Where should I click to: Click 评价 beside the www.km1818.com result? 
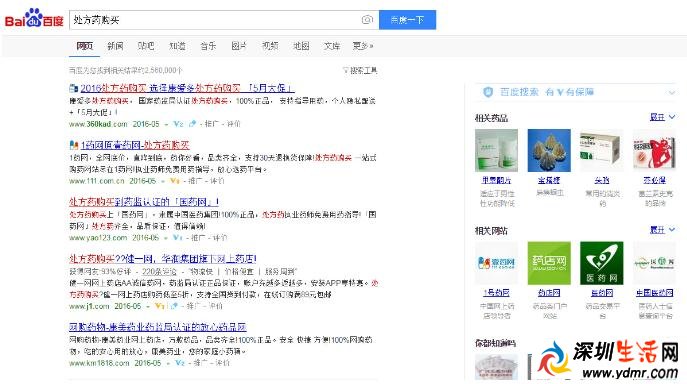click(222, 363)
